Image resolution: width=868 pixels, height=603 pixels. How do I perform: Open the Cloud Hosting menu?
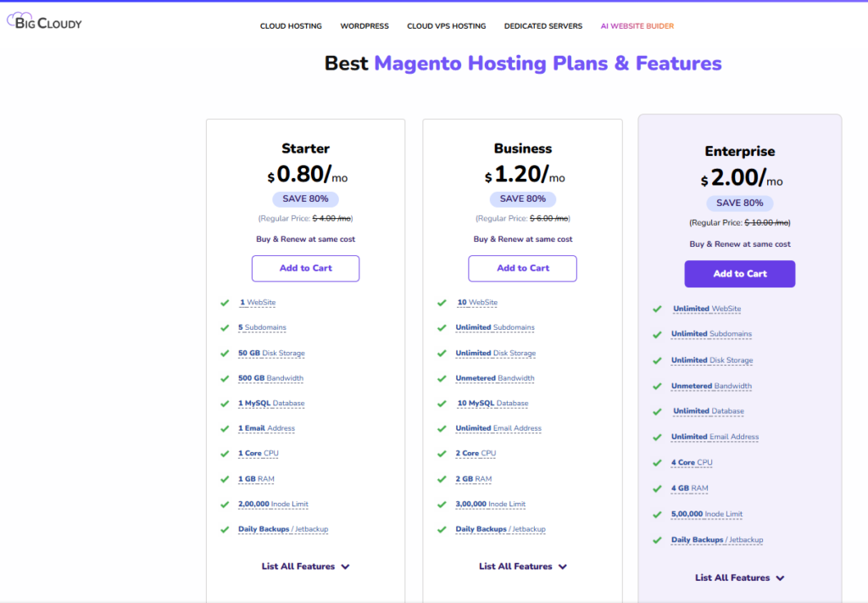291,26
